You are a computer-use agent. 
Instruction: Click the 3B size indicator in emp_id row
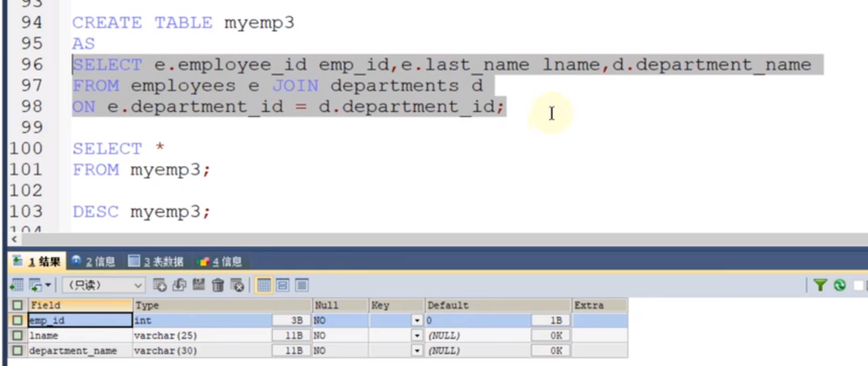pos(292,320)
